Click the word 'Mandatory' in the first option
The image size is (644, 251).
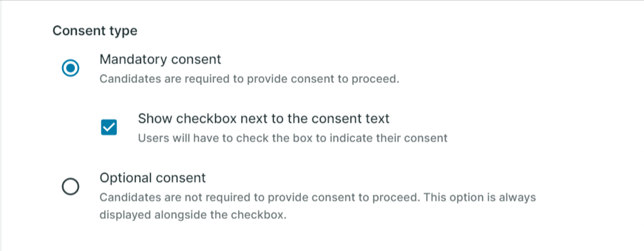133,59
